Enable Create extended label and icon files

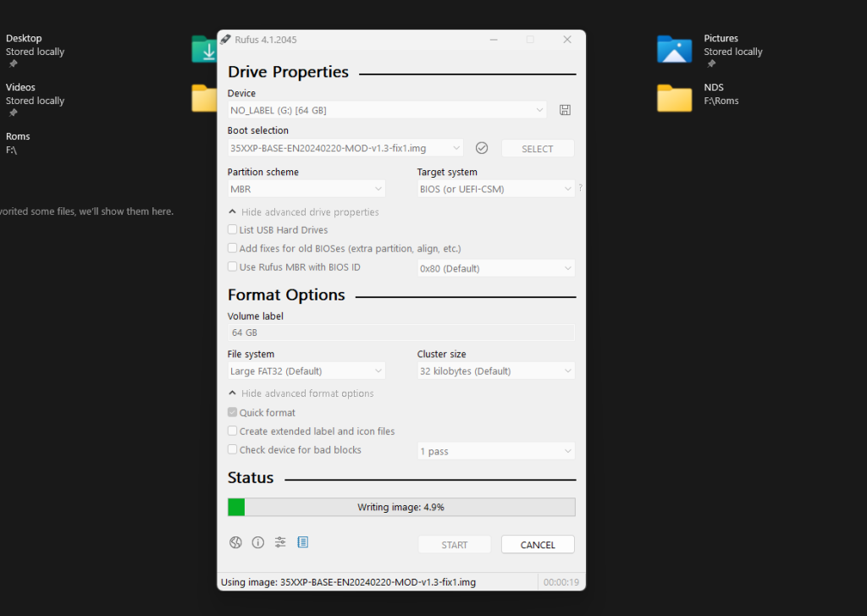coord(232,431)
